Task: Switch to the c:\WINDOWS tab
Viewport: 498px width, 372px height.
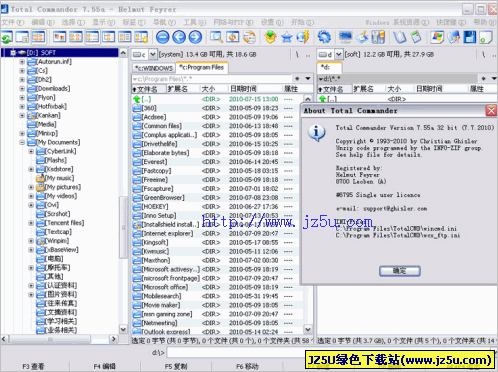Action: (154, 68)
